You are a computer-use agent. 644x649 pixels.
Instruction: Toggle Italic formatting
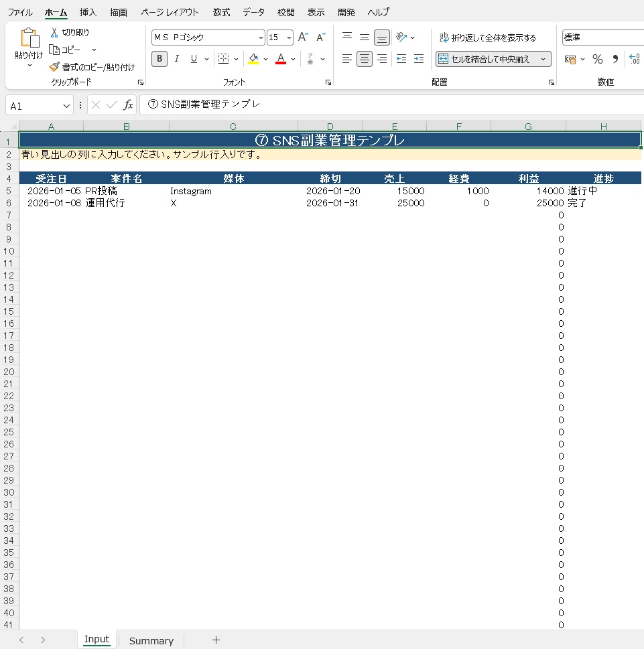[x=176, y=59]
